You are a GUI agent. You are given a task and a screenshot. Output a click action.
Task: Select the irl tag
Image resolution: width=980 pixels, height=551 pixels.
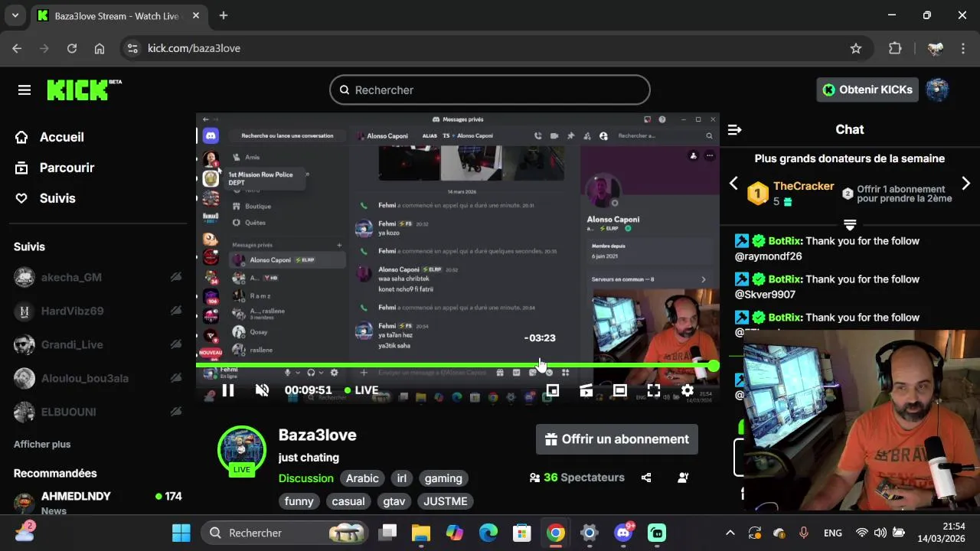click(402, 478)
